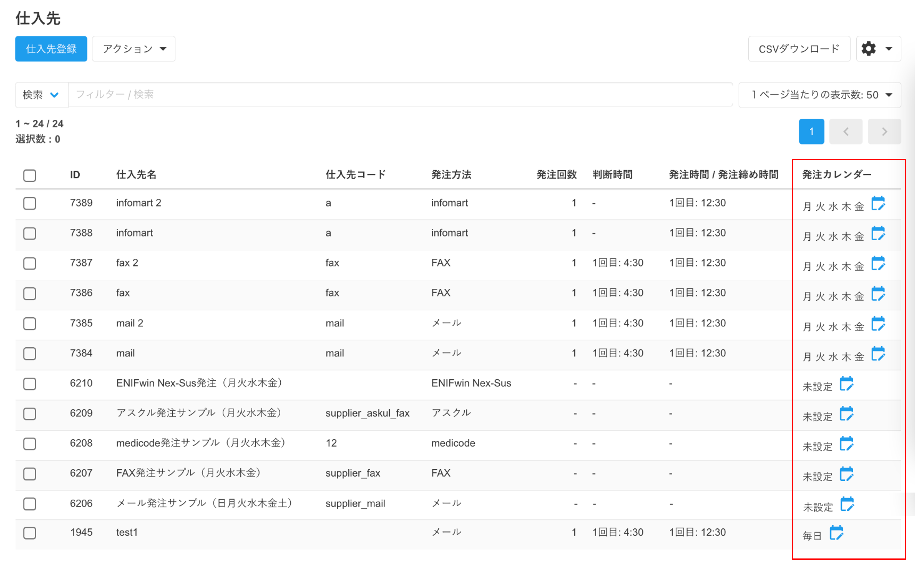Tick checkbox for row 6210
Screen dimensions: 924x577
pos(29,384)
